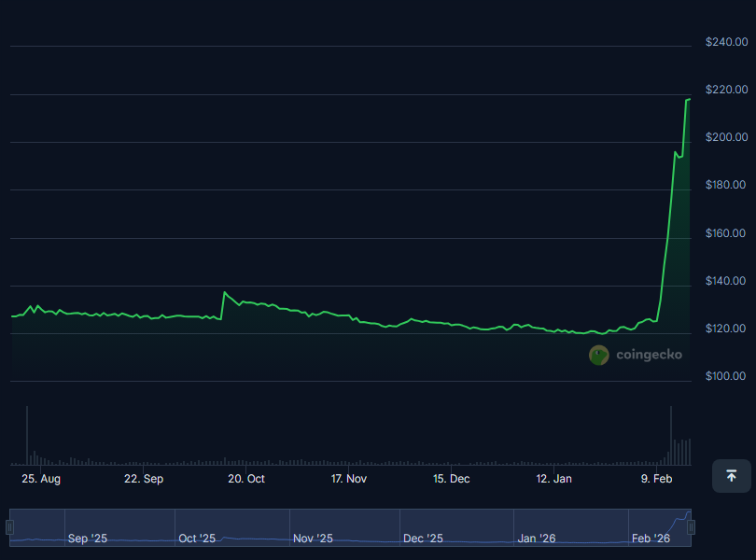
Task: Grab the right range navigator handle
Action: pos(691,527)
